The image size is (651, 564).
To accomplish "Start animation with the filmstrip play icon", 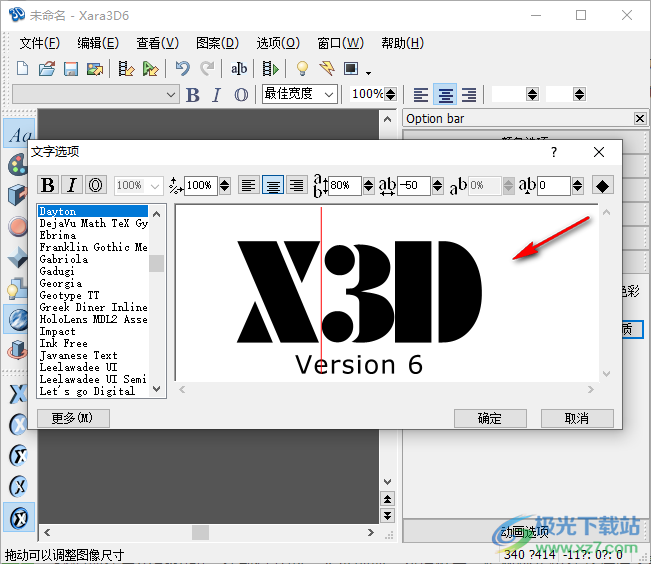I will pyautogui.click(x=270, y=69).
